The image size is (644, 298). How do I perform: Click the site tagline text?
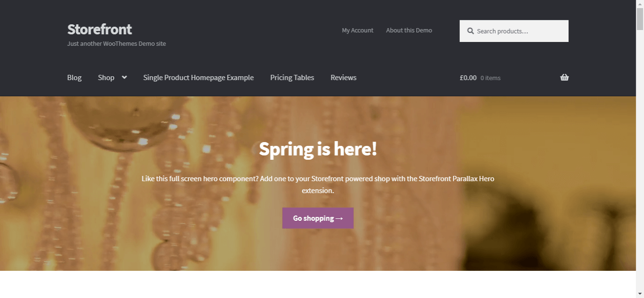point(116,43)
